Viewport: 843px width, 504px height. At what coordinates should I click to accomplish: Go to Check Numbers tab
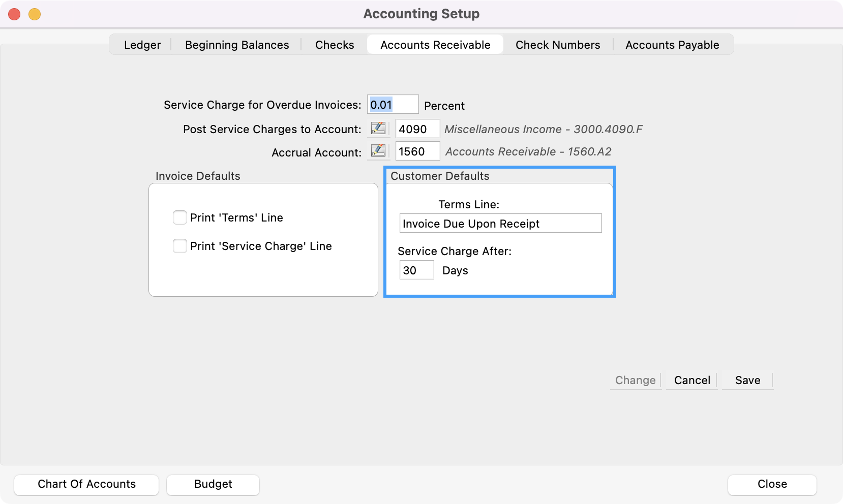(558, 45)
